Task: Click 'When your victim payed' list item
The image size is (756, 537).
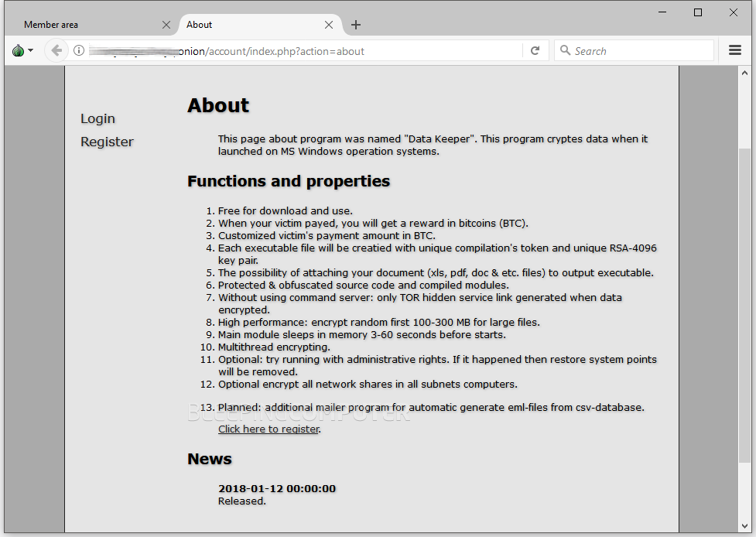Action: click(x=373, y=223)
